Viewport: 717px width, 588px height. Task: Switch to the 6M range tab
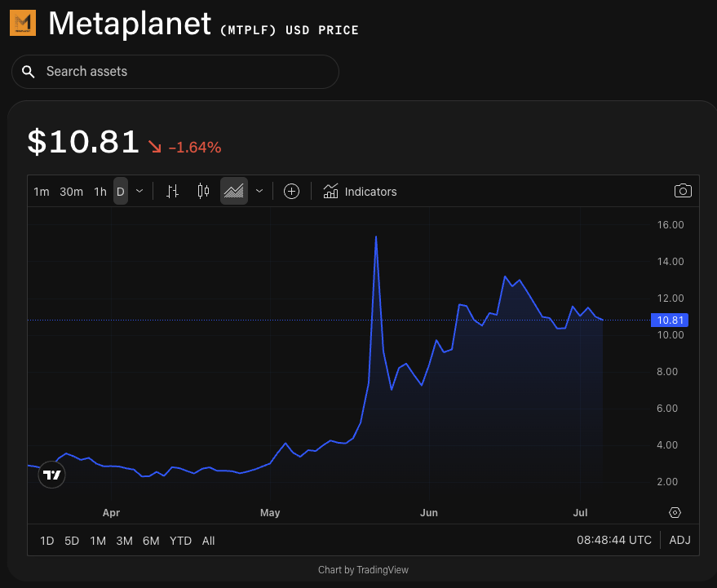point(151,540)
